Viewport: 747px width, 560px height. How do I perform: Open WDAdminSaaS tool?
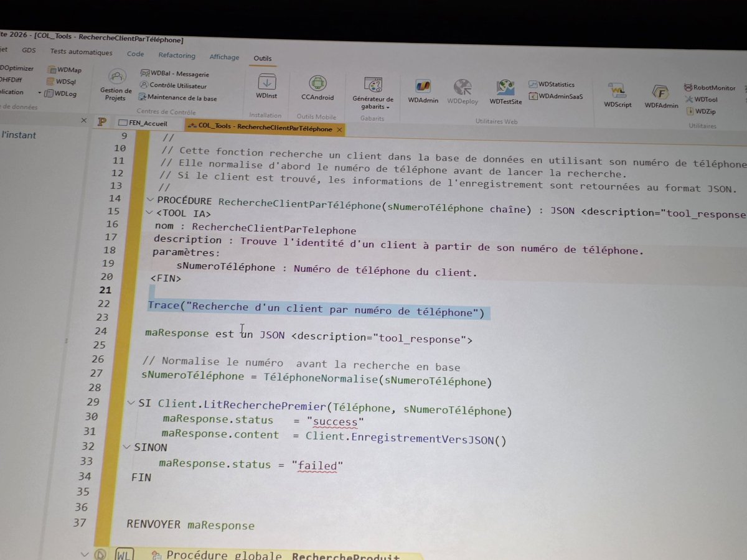click(x=556, y=96)
